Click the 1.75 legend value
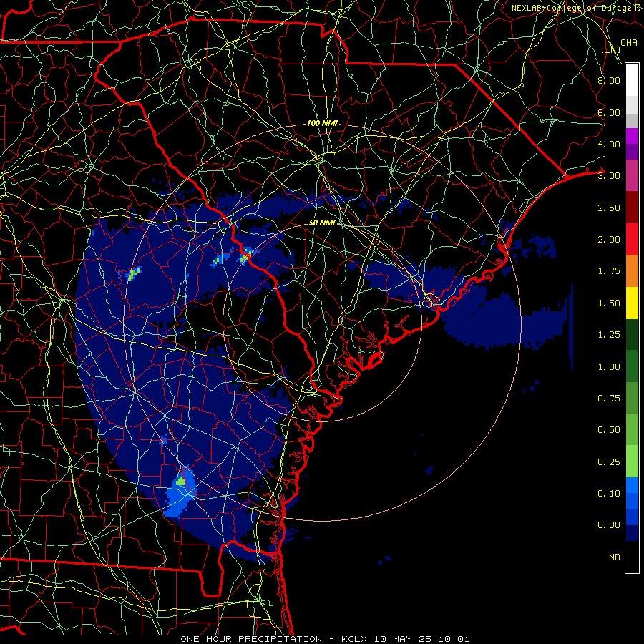This screenshot has width=644, height=644. (609, 271)
